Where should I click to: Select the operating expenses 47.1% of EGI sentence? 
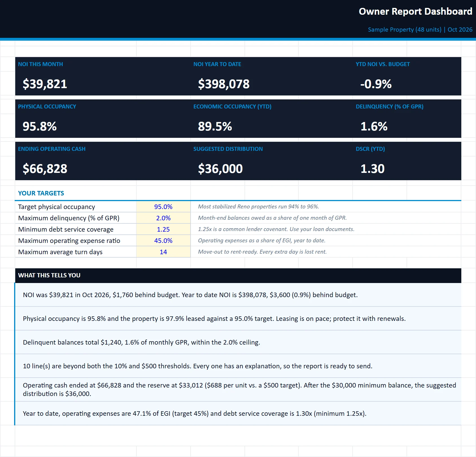(x=195, y=414)
